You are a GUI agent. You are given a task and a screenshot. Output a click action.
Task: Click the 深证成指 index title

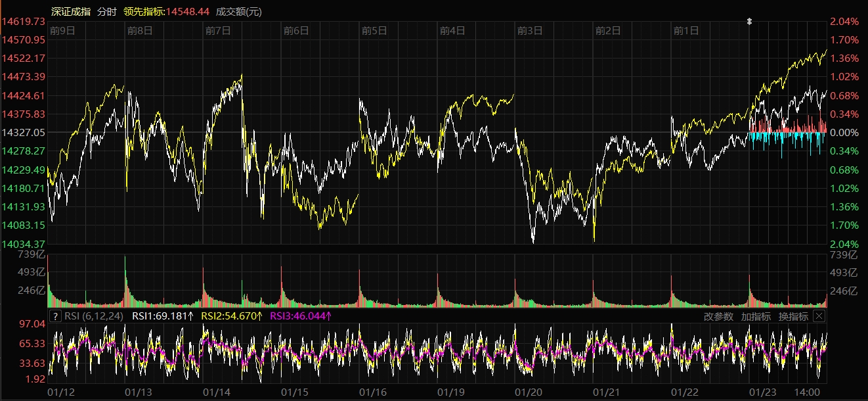71,12
